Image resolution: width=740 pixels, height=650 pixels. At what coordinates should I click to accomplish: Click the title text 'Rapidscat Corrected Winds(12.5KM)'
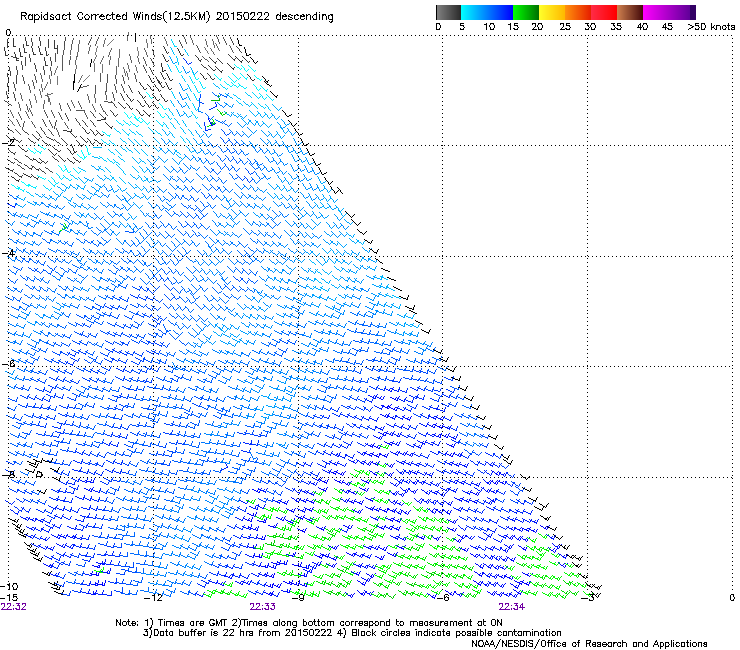pyautogui.click(x=115, y=17)
